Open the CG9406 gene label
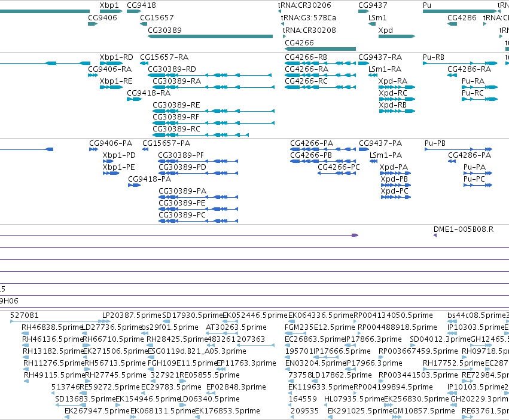This screenshot has width=509, height=420. click(x=102, y=17)
